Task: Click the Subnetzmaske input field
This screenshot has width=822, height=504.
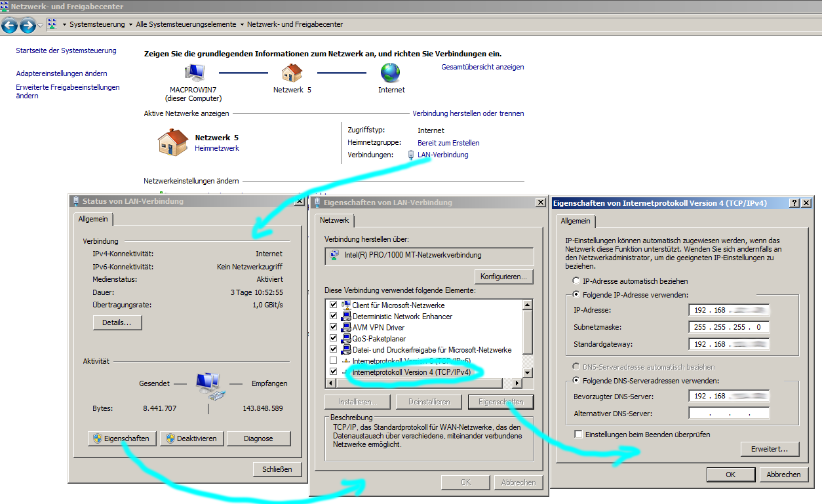Action: coord(729,327)
